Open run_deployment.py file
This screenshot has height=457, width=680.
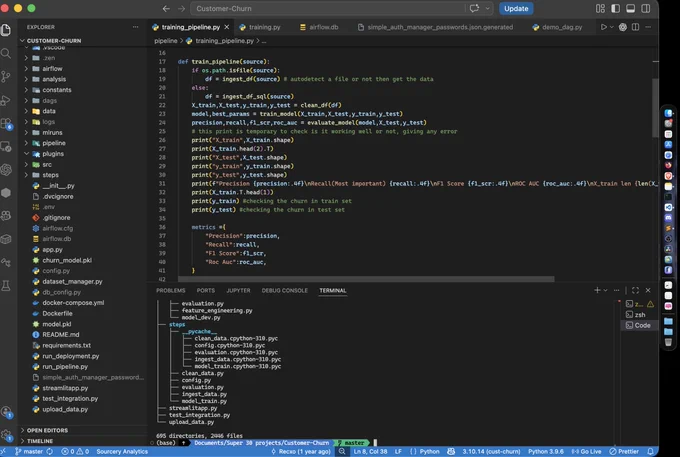tap(71, 356)
